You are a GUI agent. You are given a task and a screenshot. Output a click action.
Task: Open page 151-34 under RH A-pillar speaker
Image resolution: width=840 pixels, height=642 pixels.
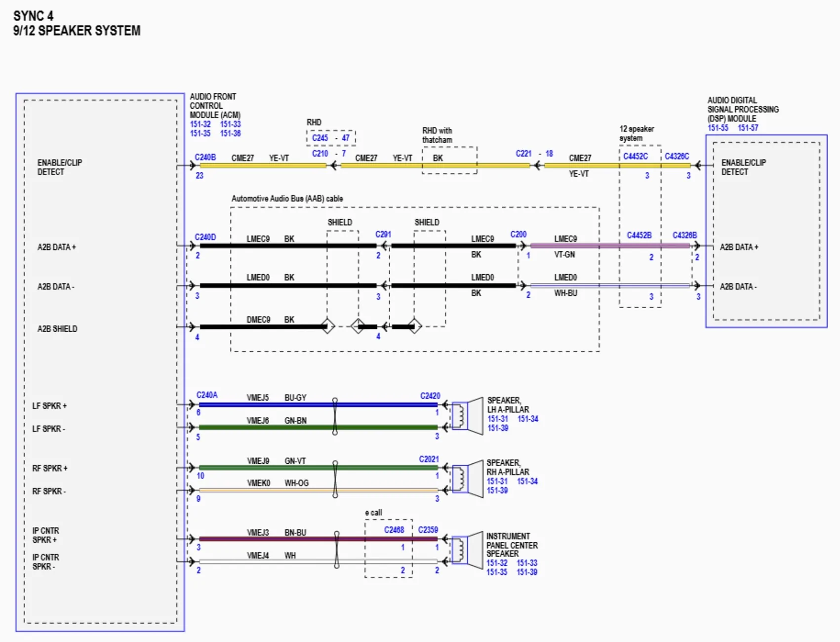(x=527, y=481)
